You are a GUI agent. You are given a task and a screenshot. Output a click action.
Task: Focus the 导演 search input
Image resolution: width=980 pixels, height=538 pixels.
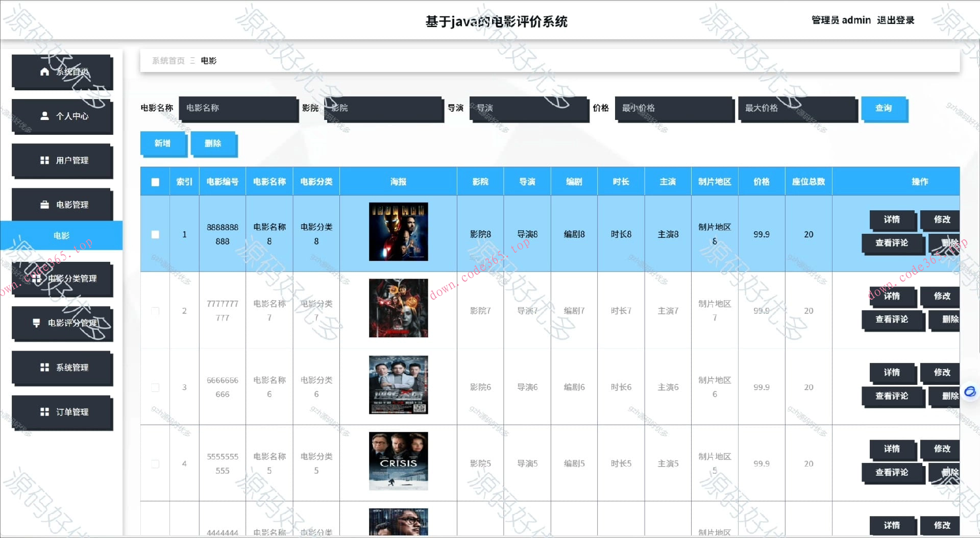[529, 108]
